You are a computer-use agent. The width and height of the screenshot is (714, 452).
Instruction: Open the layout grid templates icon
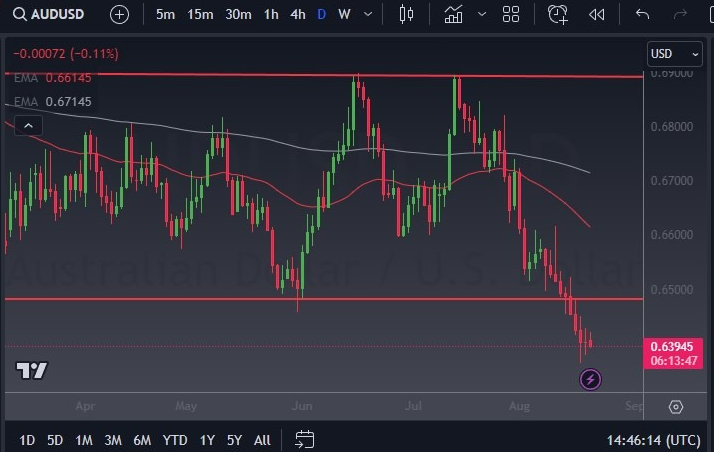pos(511,15)
